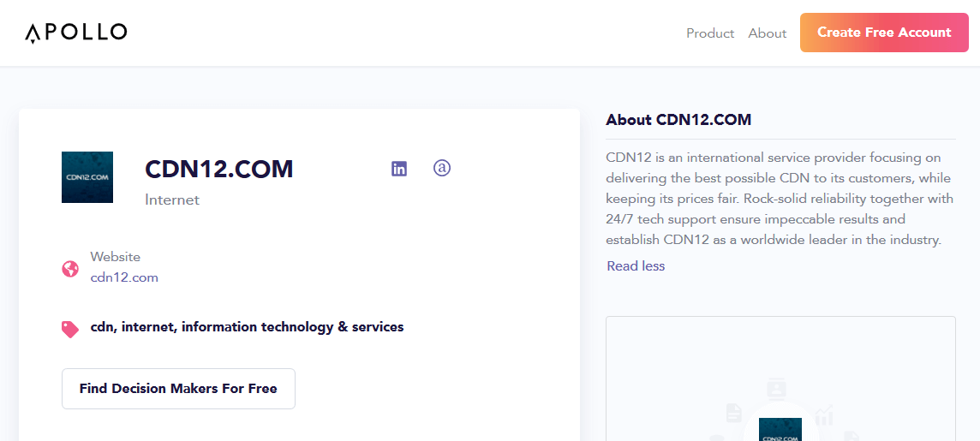Click the company description paragraph
Screen dimensions: 980x441
click(780, 199)
